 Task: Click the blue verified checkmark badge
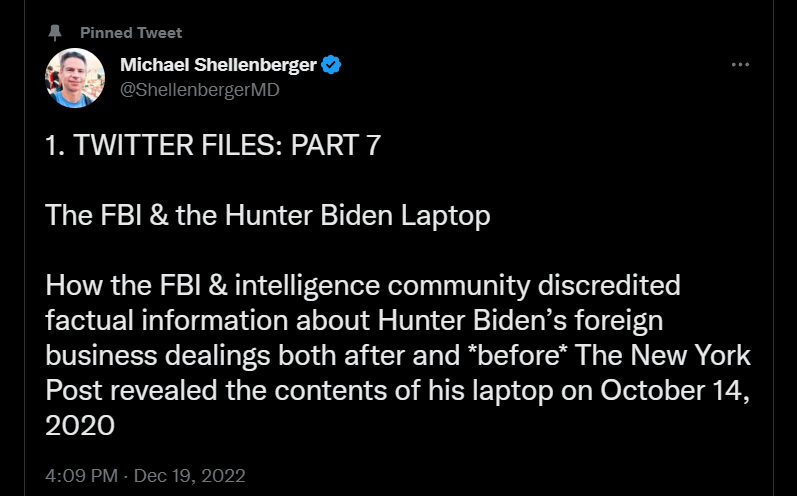(332, 66)
